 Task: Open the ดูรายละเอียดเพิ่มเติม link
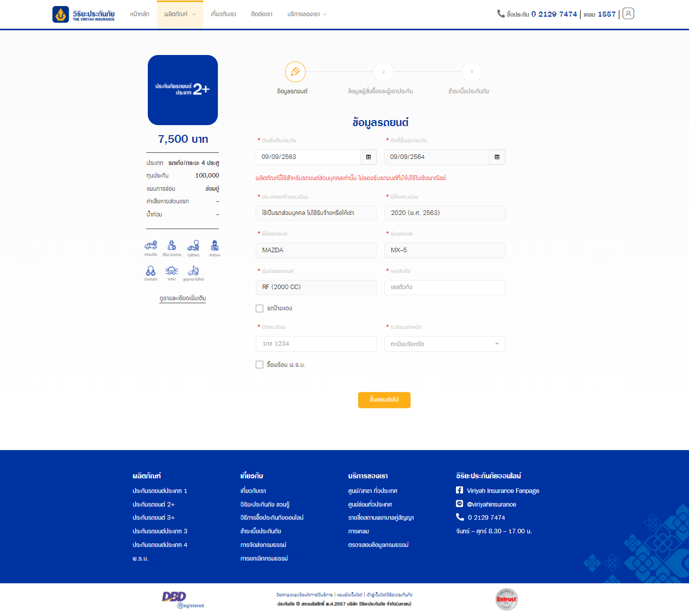(183, 298)
